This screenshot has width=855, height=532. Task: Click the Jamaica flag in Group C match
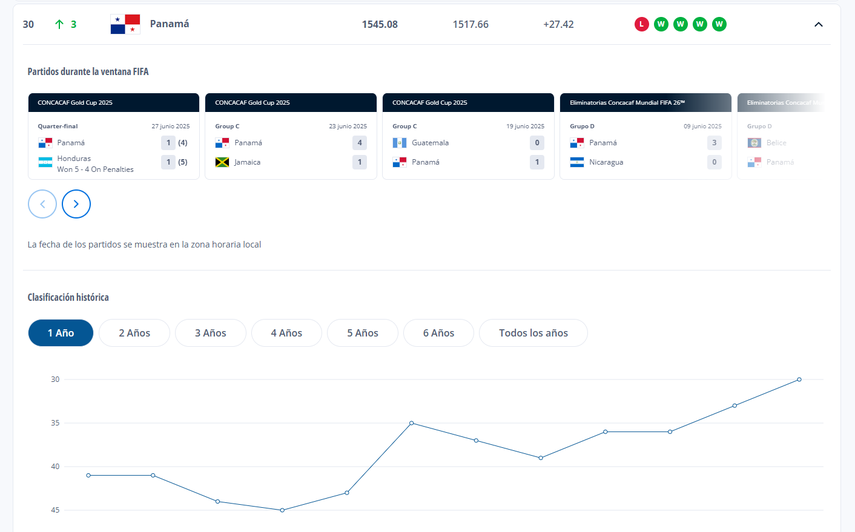[222, 162]
